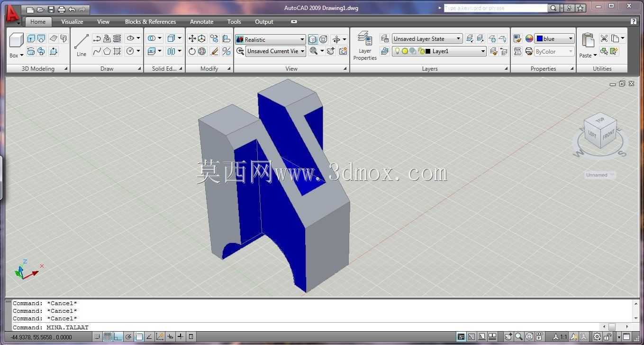Open Favorites star icon in title bar
The width and height of the screenshot is (644, 345).
(x=581, y=8)
